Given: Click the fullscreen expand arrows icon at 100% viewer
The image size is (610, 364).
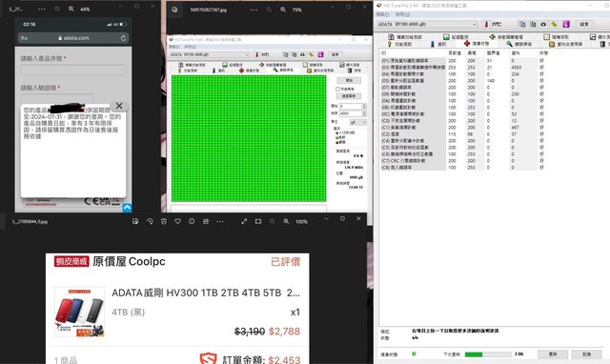Looking at the screenshot, I should pos(244,221).
